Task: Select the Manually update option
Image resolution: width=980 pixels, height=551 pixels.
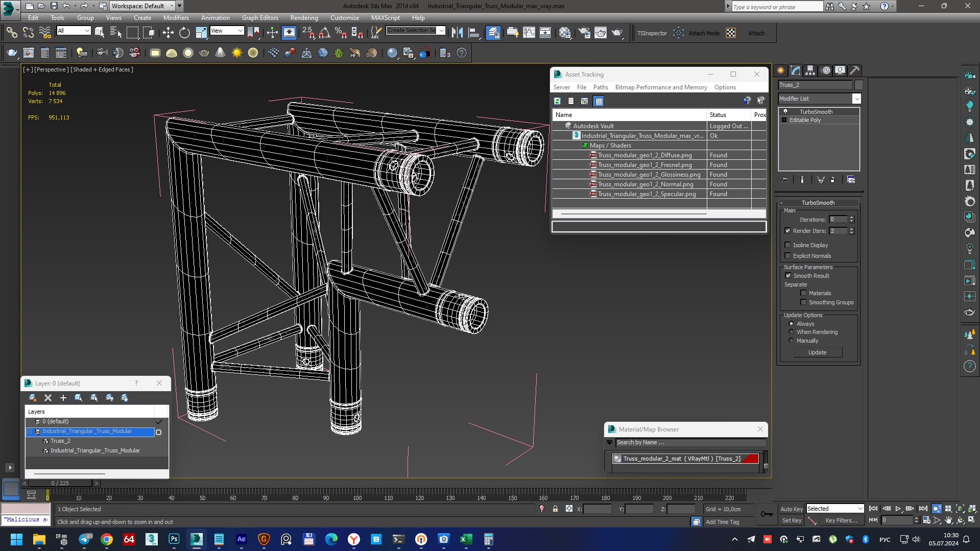Action: [x=792, y=341]
